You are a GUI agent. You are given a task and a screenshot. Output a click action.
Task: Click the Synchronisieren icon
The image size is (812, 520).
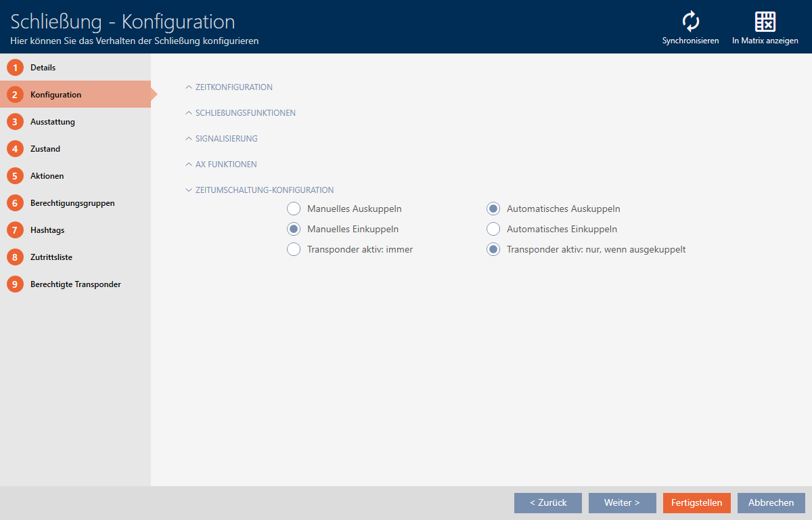(690, 22)
